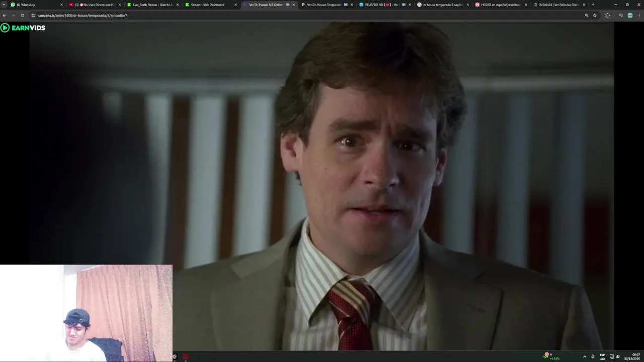This screenshot has height=362, width=644.
Task: Switch to 'Ver Dr. House: Temporada' tab
Action: coord(326,5)
